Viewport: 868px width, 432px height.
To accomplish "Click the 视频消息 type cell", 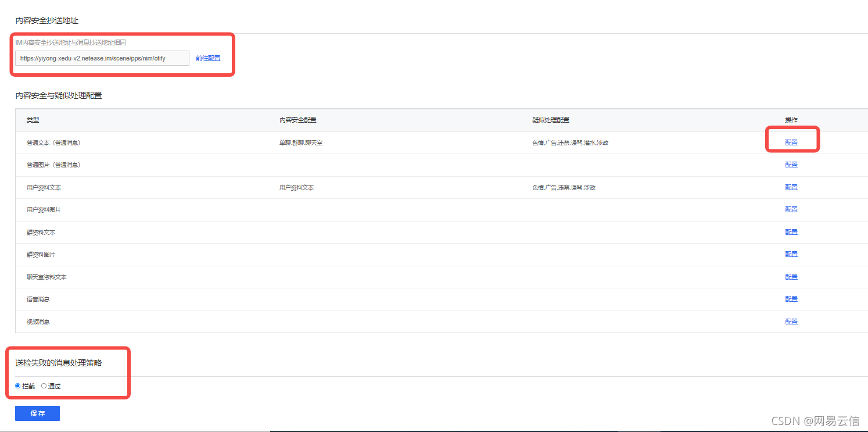I will pyautogui.click(x=38, y=322).
